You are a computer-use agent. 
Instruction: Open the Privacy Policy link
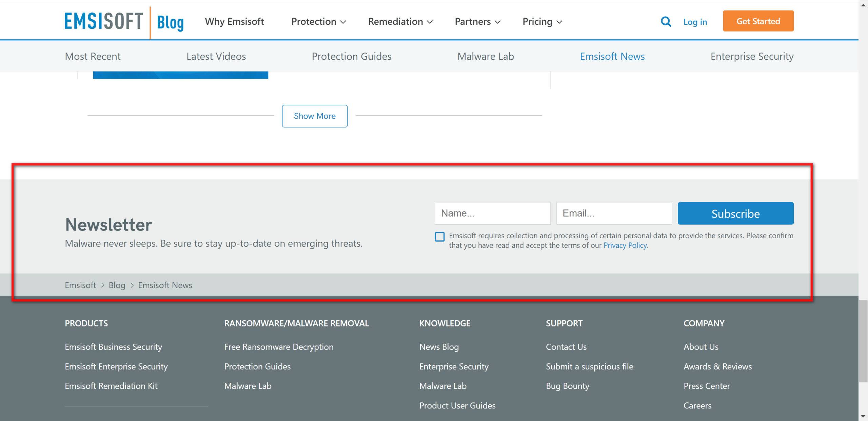625,245
